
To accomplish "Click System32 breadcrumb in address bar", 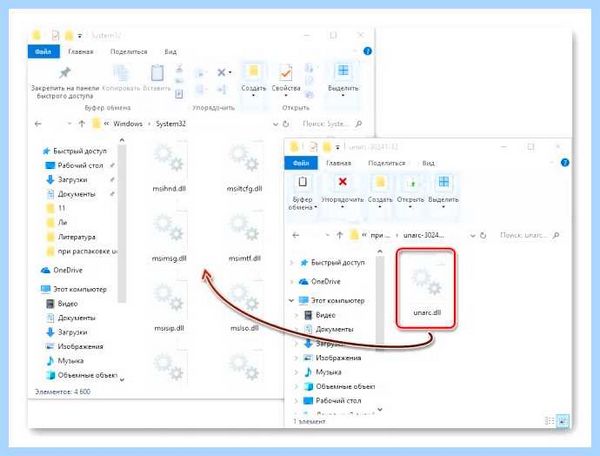I will [171, 124].
